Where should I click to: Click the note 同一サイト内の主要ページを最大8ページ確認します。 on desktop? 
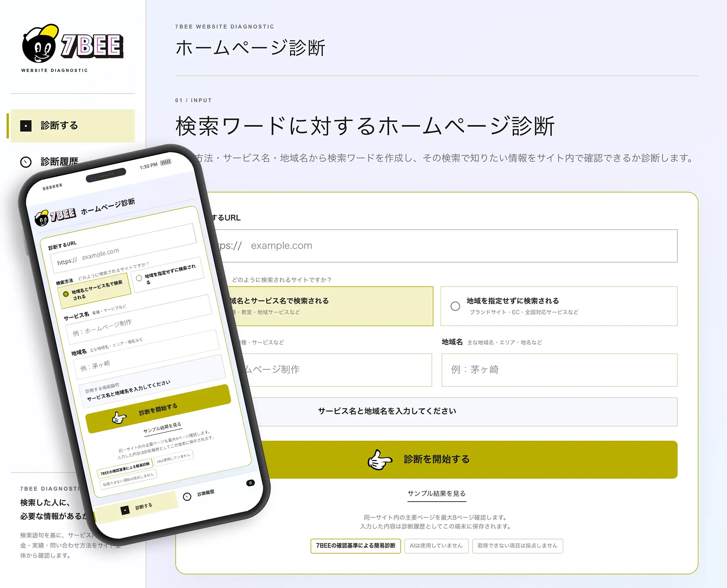click(436, 517)
